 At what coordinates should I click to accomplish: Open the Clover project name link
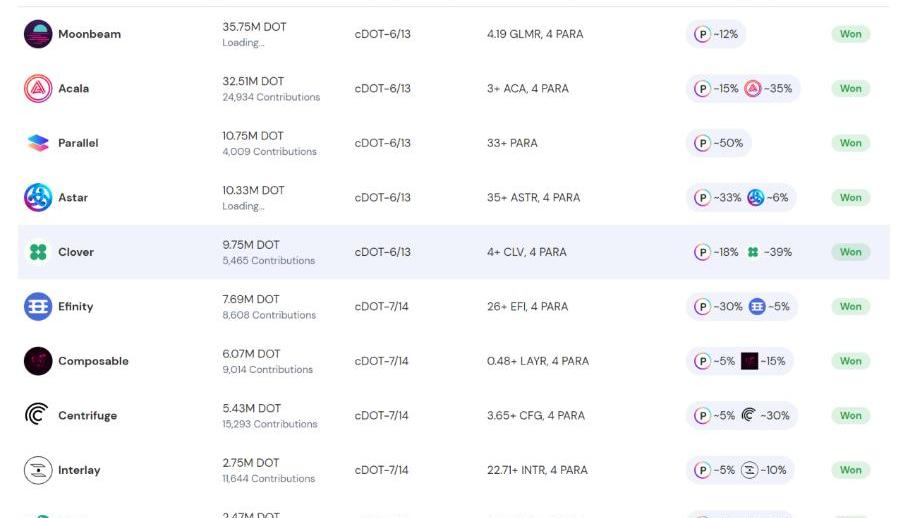click(x=76, y=252)
